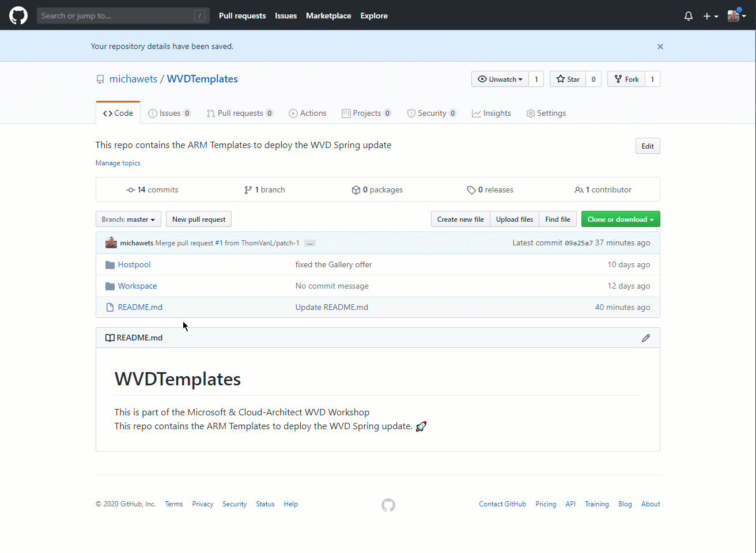Click the README.md header book icon
The height and width of the screenshot is (553, 756).
point(110,338)
